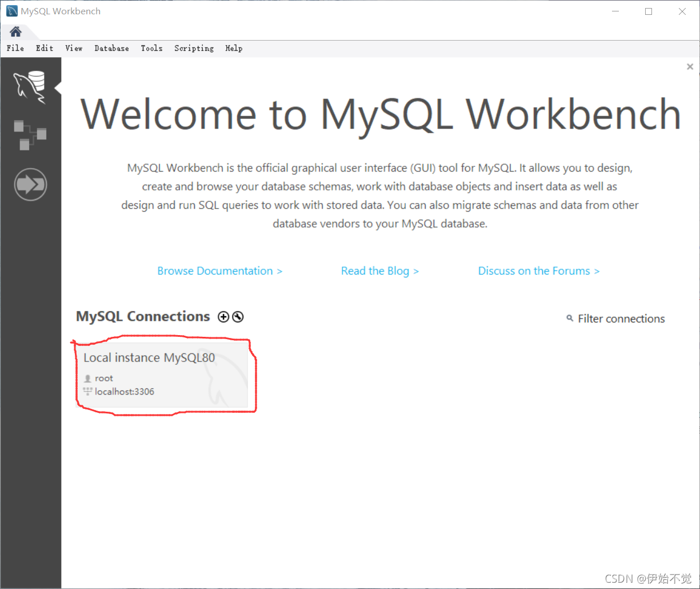The image size is (700, 589).
Task: Open the Local instance MySQL80 connection tile
Action: pos(162,375)
